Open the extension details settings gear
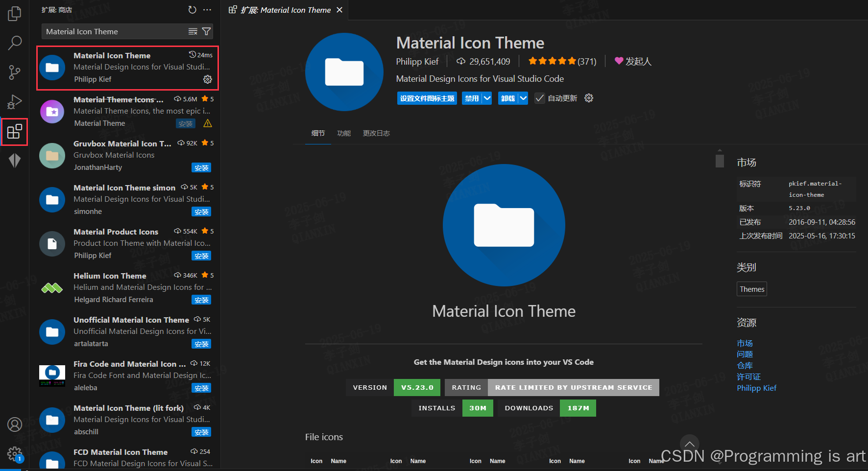Screen dimensions: 868x471 point(589,98)
